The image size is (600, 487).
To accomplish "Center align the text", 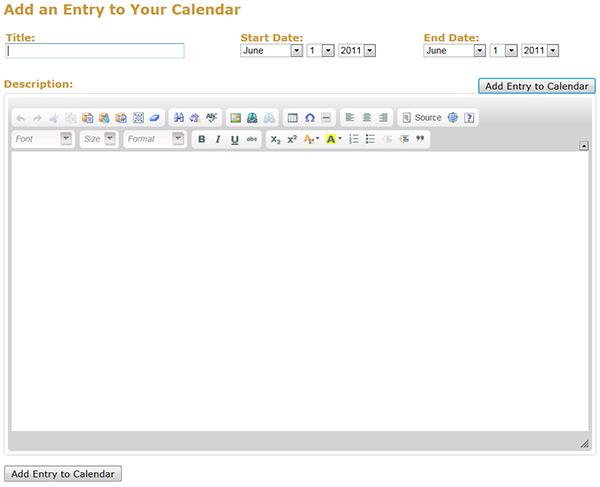I will [367, 117].
